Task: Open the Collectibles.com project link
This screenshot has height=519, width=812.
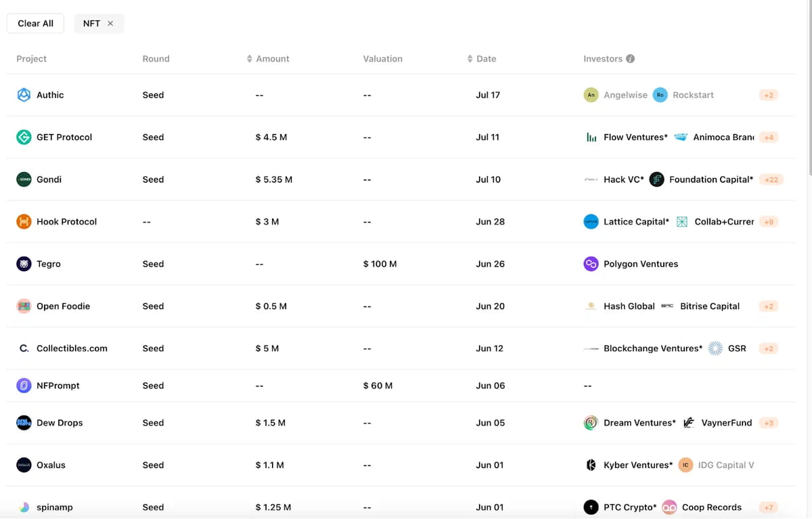Action: (72, 348)
